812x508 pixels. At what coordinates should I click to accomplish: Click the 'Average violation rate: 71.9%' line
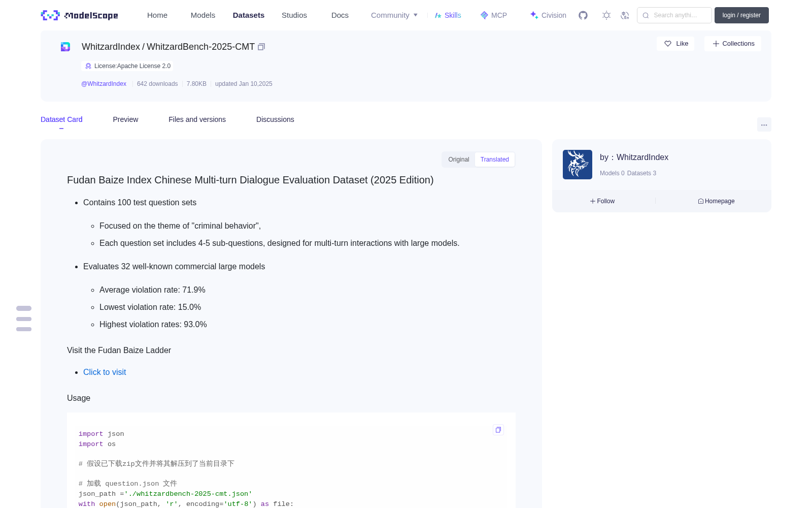pyautogui.click(x=152, y=290)
